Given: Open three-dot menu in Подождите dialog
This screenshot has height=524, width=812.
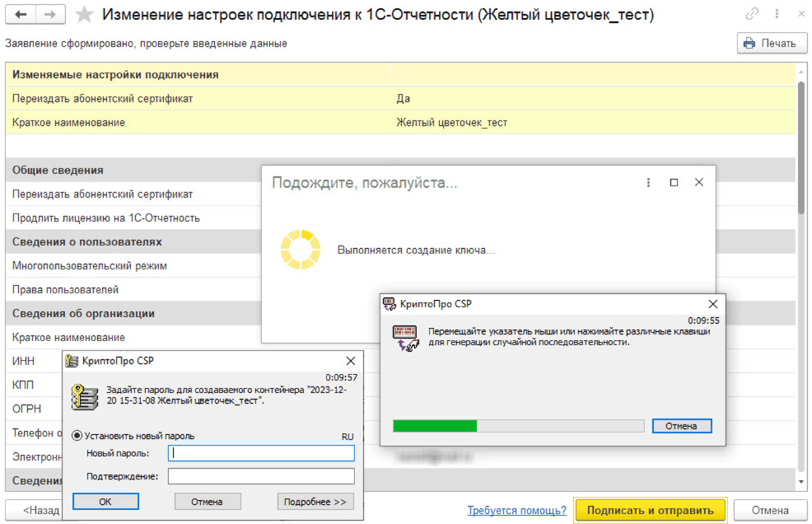Looking at the screenshot, I should click(x=648, y=182).
